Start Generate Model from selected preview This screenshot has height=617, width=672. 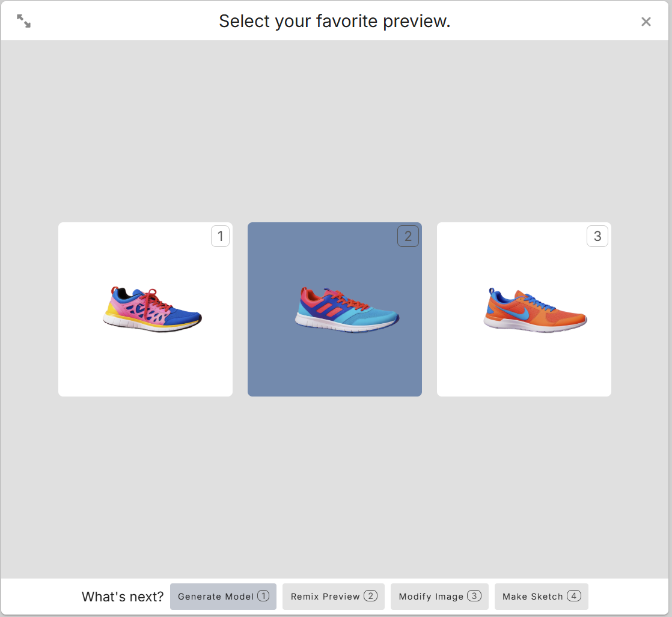tap(223, 597)
